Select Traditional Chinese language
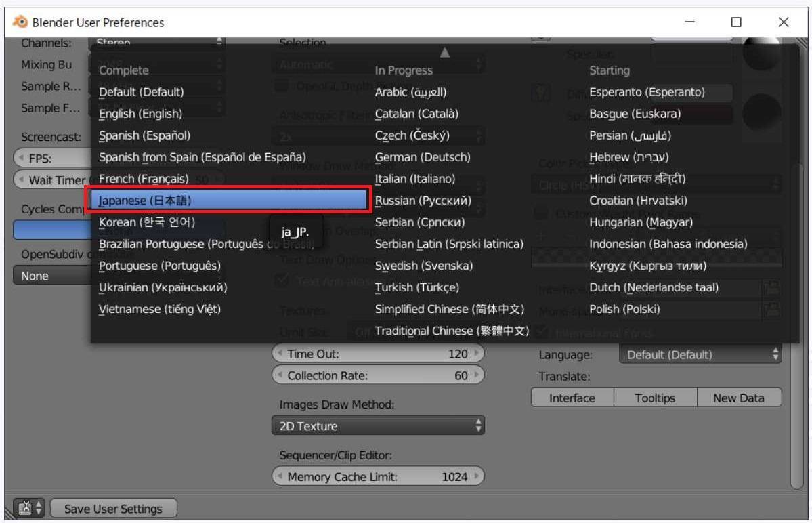Viewport: 812px width, 523px height. 452,331
